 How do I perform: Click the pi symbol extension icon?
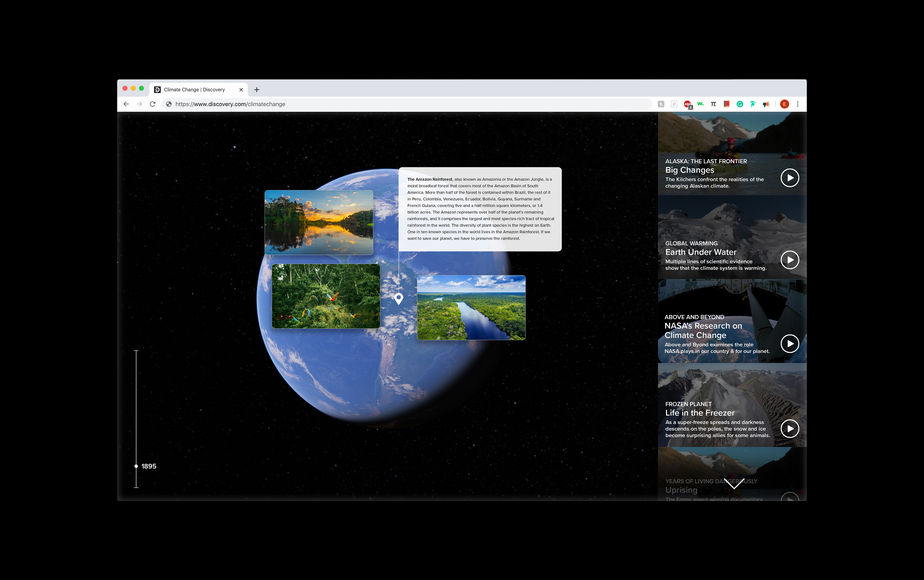[x=713, y=104]
